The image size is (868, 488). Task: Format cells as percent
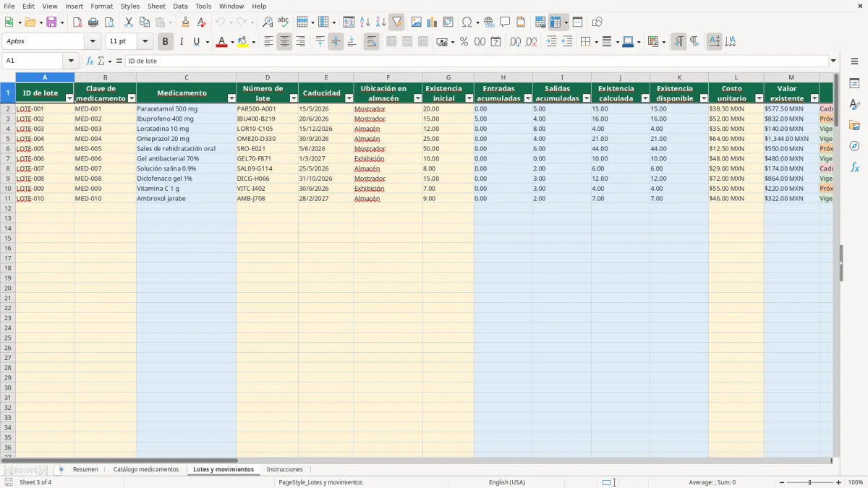pos(464,42)
